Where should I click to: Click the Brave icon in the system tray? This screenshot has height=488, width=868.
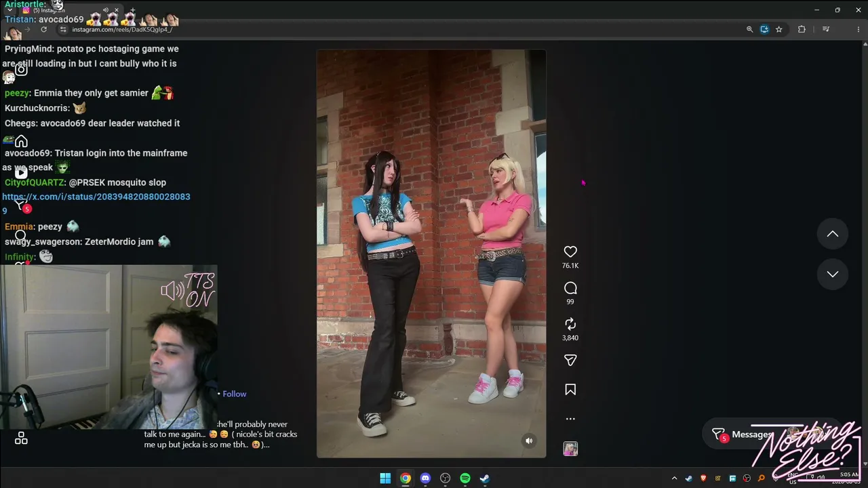click(703, 479)
